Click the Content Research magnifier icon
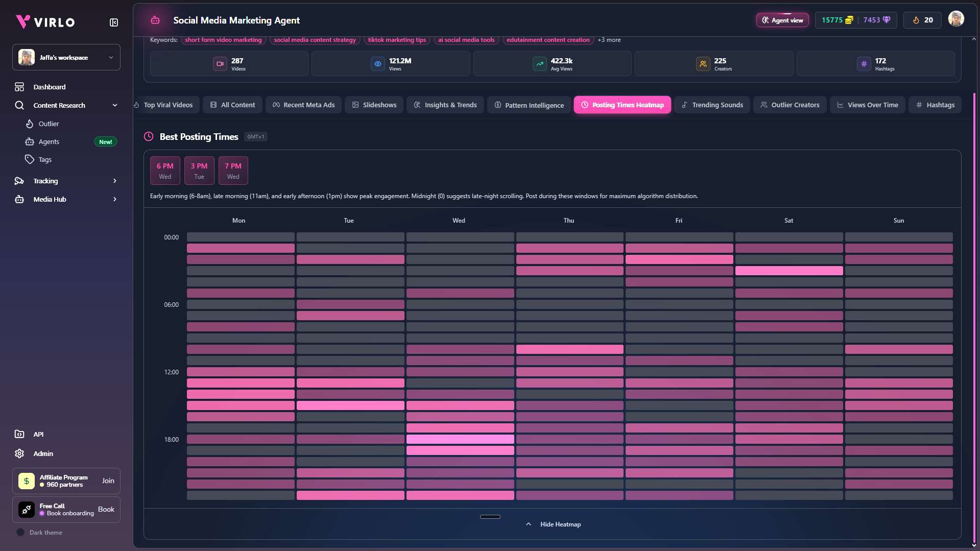This screenshot has width=980, height=551. 19,105
